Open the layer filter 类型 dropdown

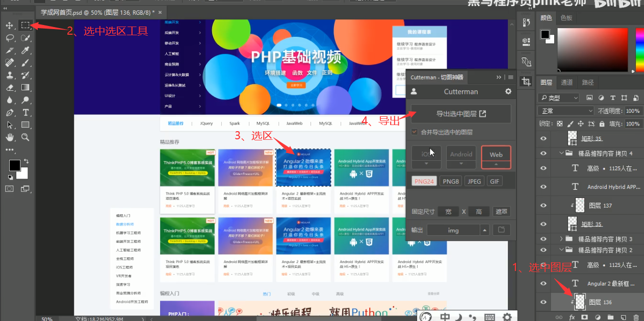point(559,97)
